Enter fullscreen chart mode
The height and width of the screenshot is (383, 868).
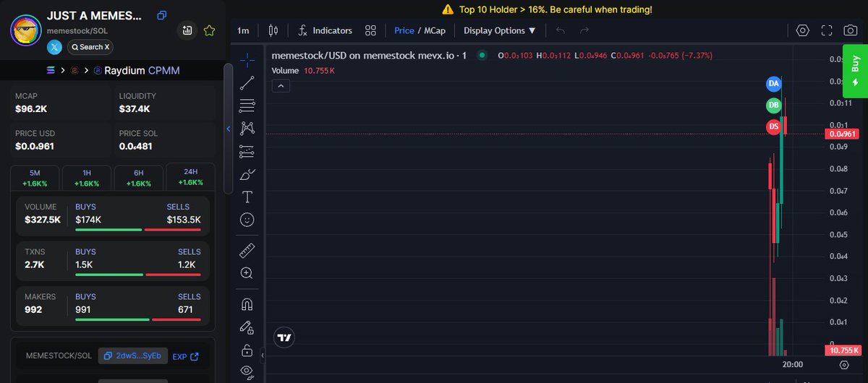coord(827,30)
